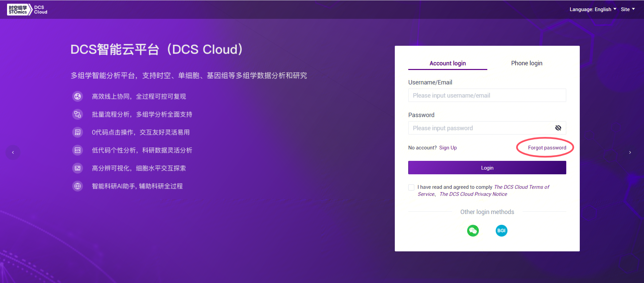This screenshot has width=644, height=283.
Task: Check the terms of service agreement box
Action: tap(411, 187)
